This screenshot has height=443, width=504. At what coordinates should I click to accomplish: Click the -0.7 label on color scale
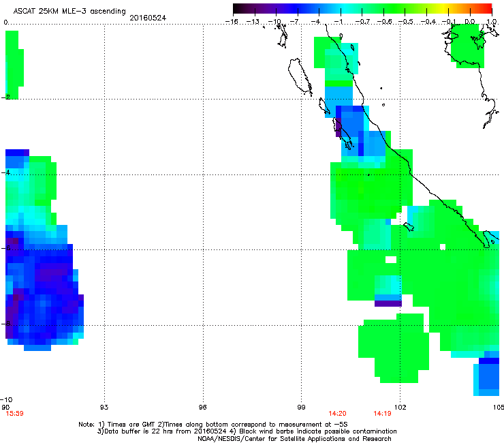(x=362, y=22)
